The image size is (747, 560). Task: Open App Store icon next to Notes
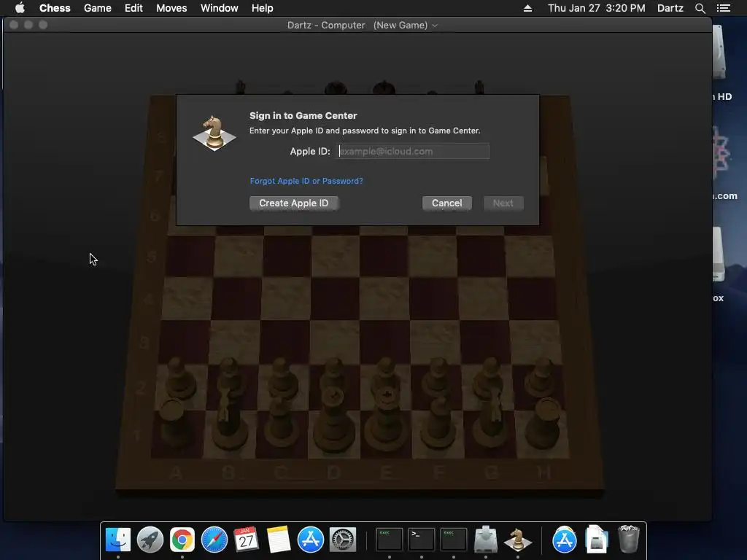click(x=311, y=540)
